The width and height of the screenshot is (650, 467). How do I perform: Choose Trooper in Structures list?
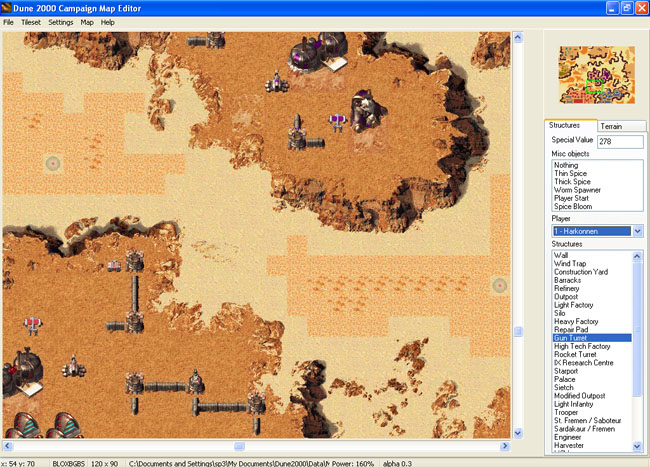566,413
